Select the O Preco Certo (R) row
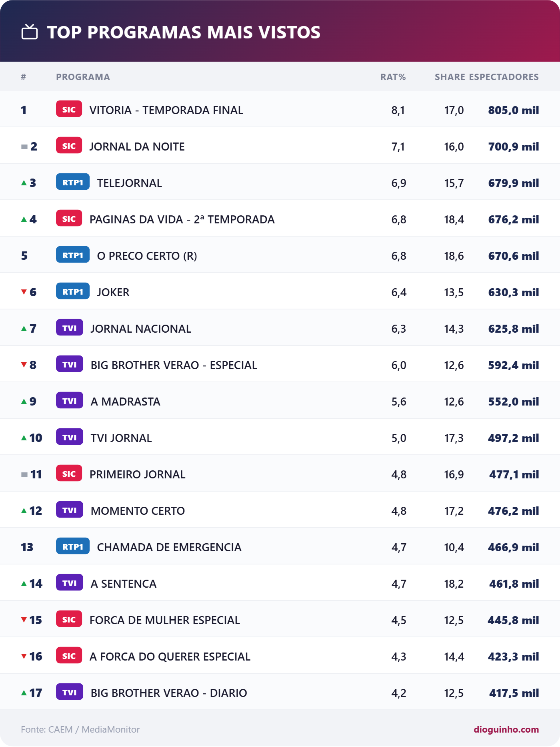 click(280, 255)
